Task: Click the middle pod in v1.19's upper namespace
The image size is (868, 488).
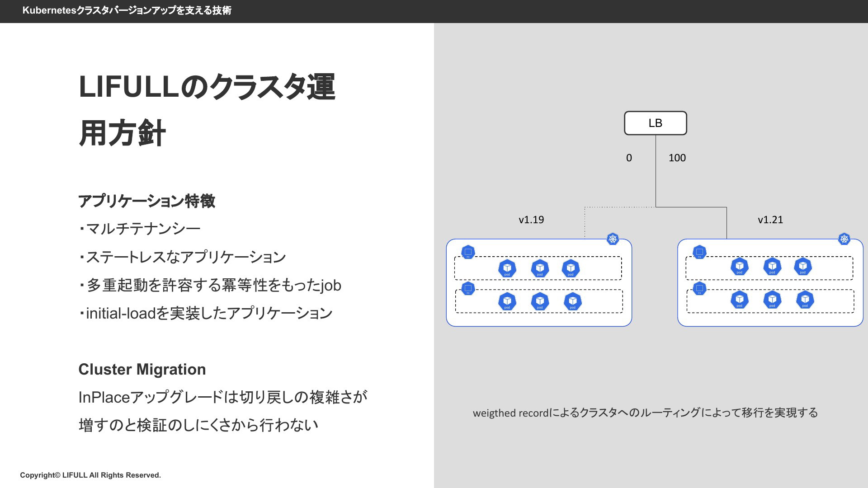Action: click(540, 268)
